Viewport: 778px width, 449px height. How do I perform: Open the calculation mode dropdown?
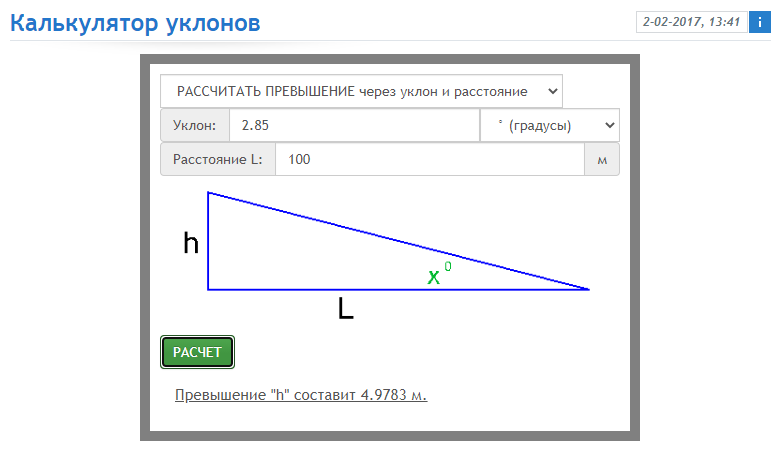361,91
